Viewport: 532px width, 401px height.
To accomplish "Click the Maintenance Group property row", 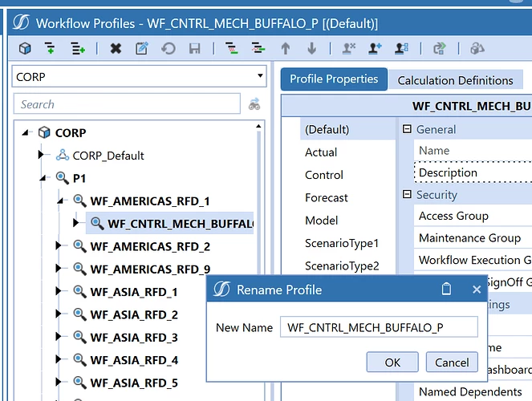I will point(473,238).
